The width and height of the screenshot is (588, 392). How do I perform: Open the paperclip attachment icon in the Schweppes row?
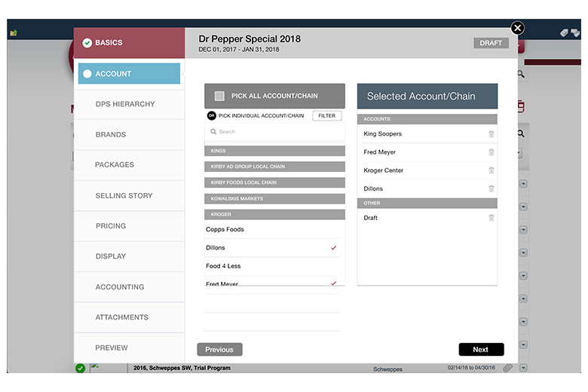(508, 368)
